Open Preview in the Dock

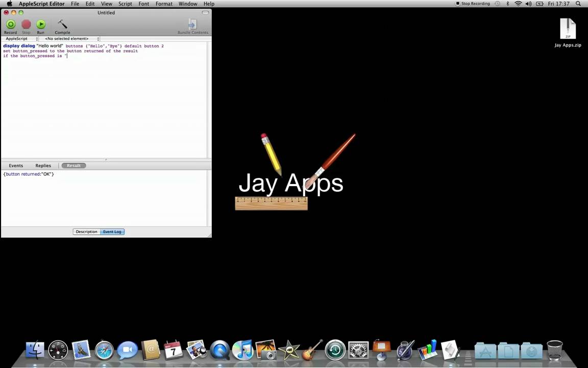[x=197, y=350]
